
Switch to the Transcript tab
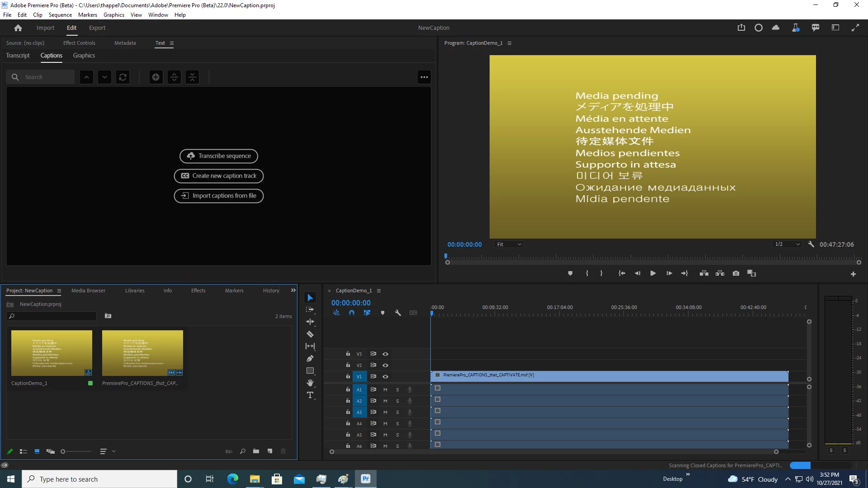pyautogui.click(x=18, y=56)
